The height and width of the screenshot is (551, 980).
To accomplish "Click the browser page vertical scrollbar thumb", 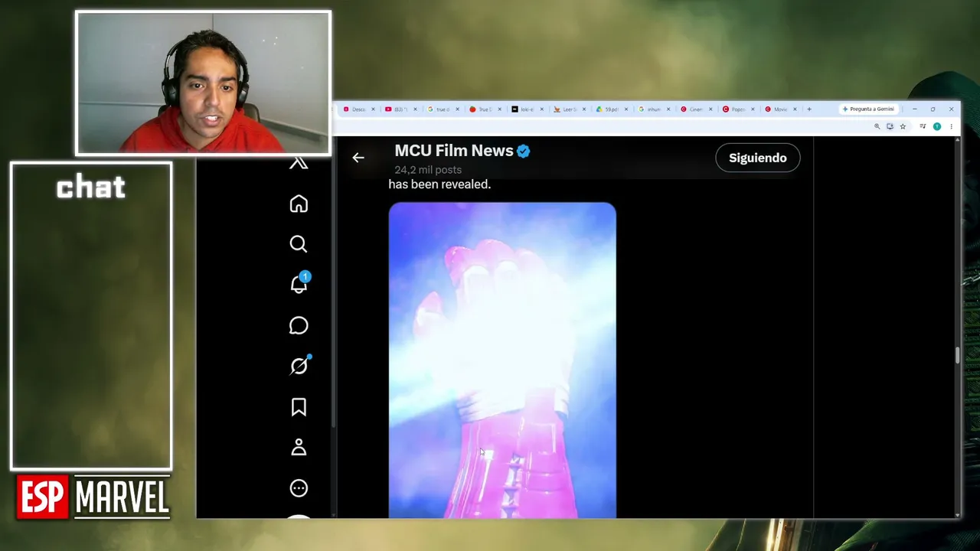I will (957, 357).
